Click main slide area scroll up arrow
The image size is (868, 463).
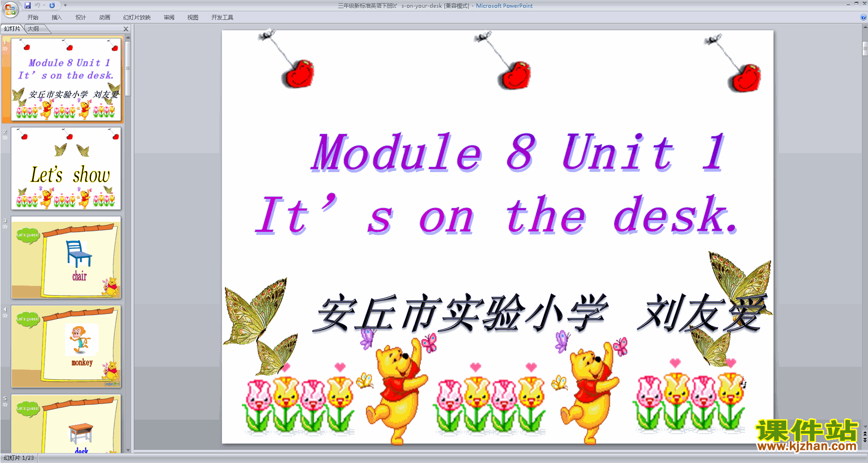pyautogui.click(x=865, y=27)
